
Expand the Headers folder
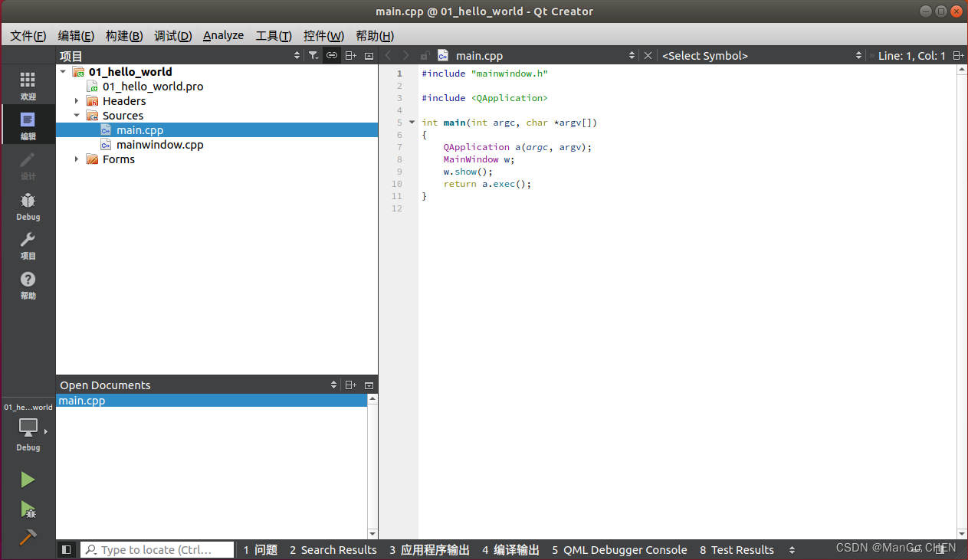77,101
